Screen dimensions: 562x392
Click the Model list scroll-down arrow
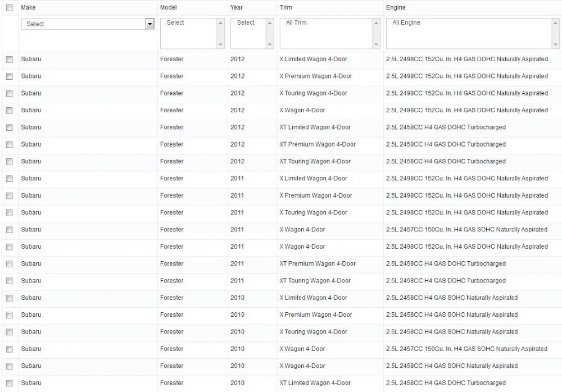point(220,44)
